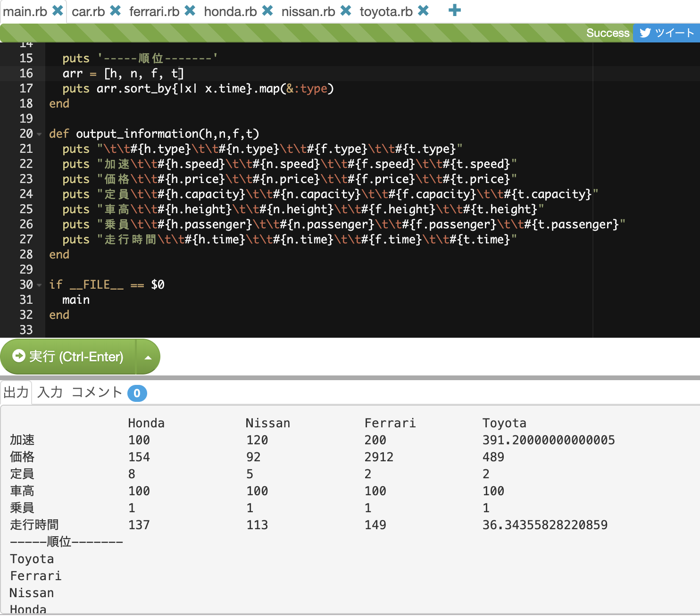The height and width of the screenshot is (616, 700).
Task: Open the toyota.rb tab
Action: pyautogui.click(x=386, y=11)
